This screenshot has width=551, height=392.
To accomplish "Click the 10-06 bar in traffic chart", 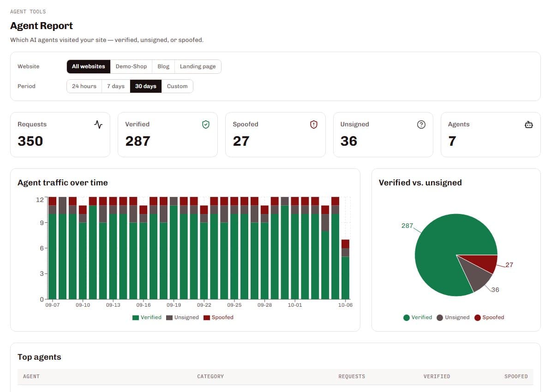I will click(346, 269).
